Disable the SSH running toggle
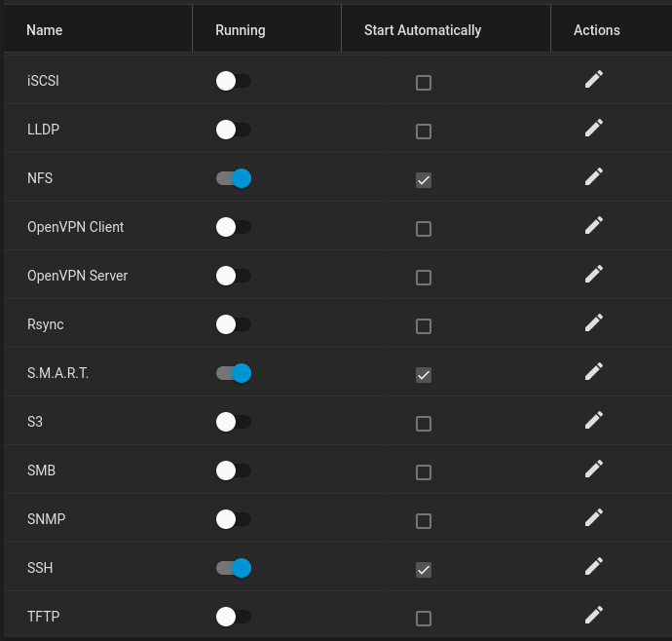This screenshot has height=641, width=672. (x=234, y=568)
